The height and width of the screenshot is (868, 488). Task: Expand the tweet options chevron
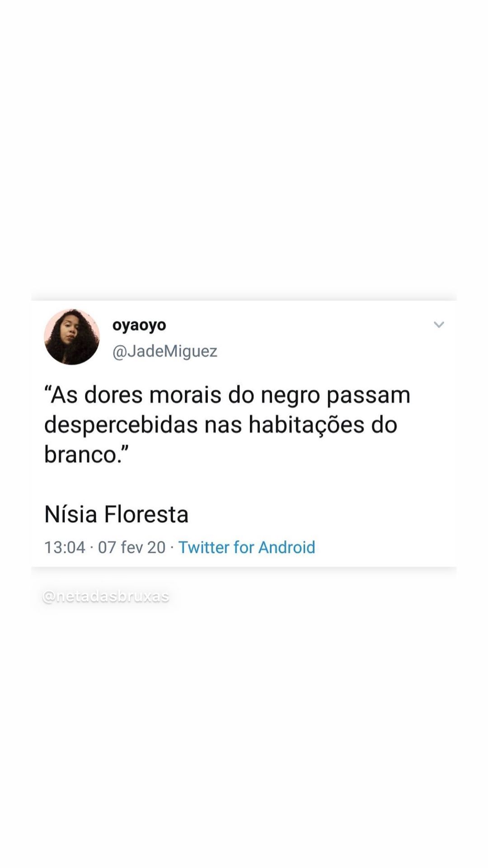pyautogui.click(x=439, y=325)
